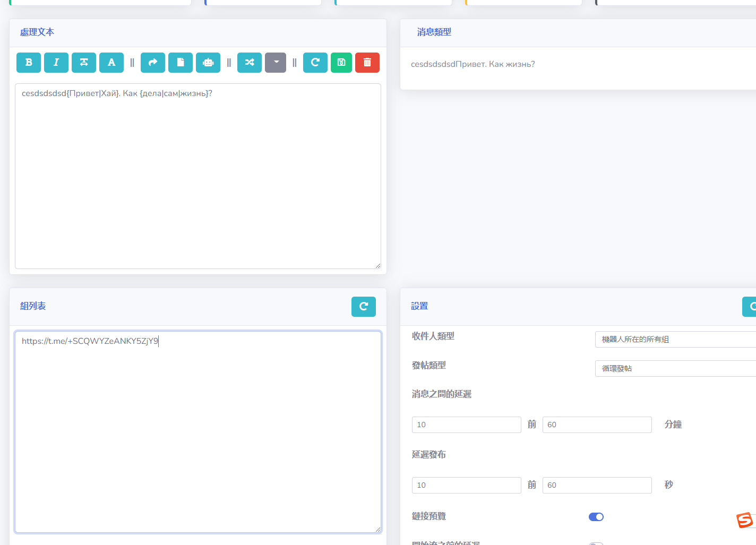Click the minimum message delay field in minutes
This screenshot has width=756, height=545.
coord(466,425)
